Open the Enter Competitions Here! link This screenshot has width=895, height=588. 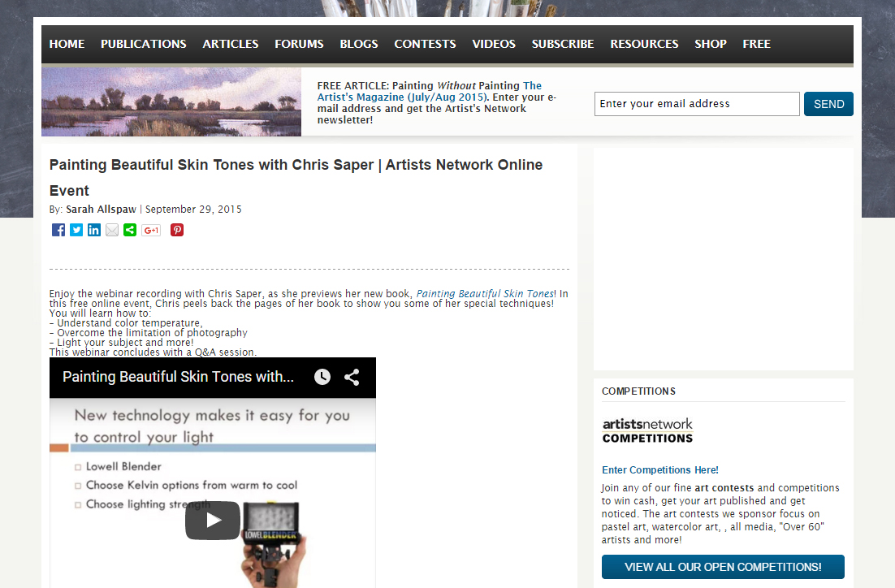(x=660, y=469)
